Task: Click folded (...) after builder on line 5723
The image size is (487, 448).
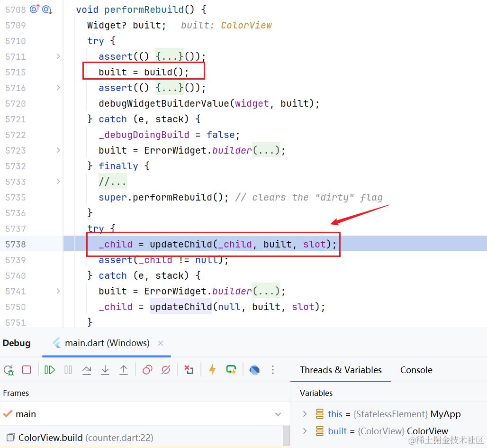Action: (x=266, y=150)
